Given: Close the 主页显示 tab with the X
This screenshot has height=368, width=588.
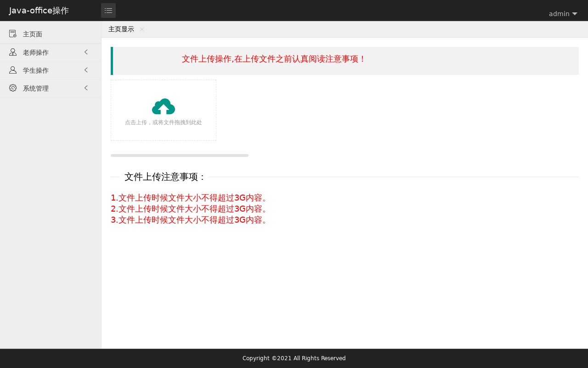Looking at the screenshot, I should (142, 29).
